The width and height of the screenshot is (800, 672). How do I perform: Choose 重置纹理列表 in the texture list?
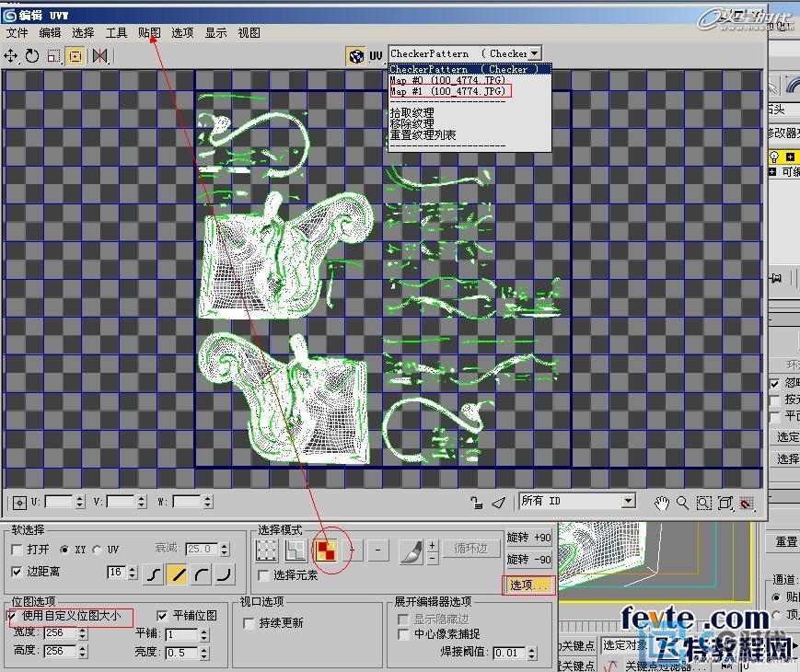423,135
